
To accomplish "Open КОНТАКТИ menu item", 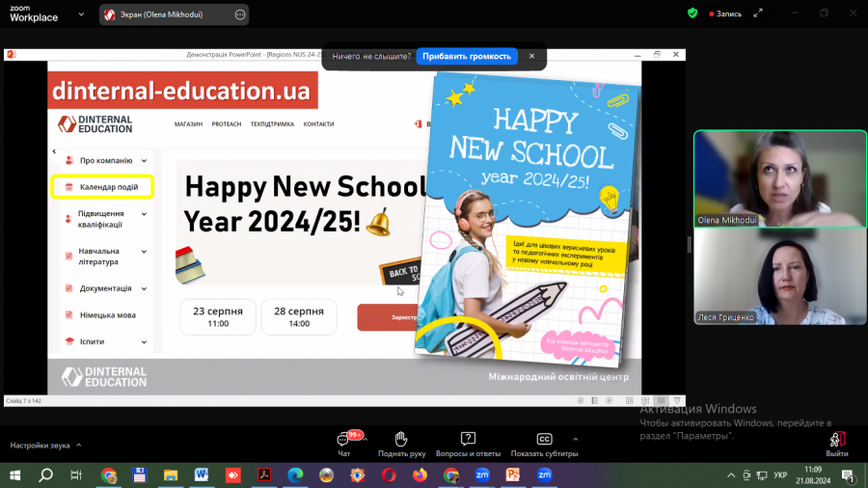I will [x=318, y=124].
